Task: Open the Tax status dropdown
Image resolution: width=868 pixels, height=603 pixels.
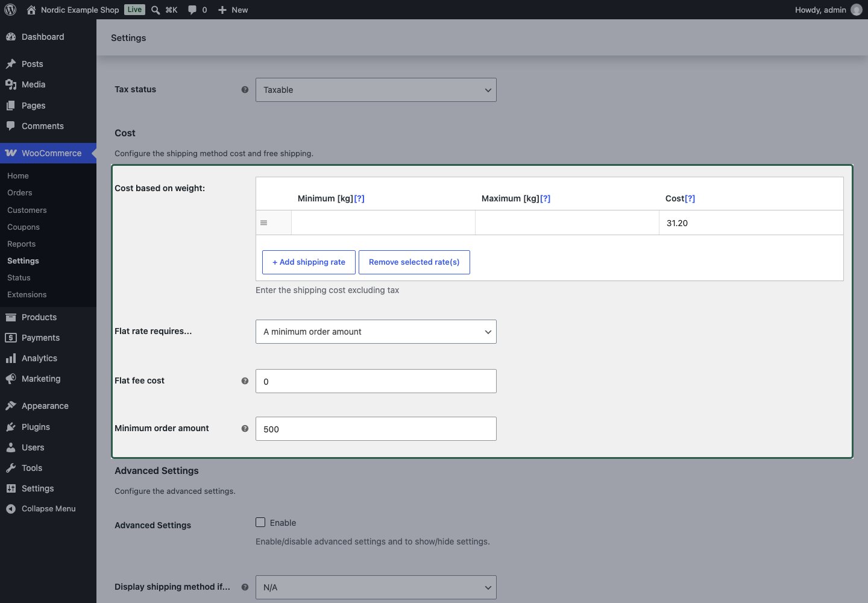Action: (x=376, y=90)
